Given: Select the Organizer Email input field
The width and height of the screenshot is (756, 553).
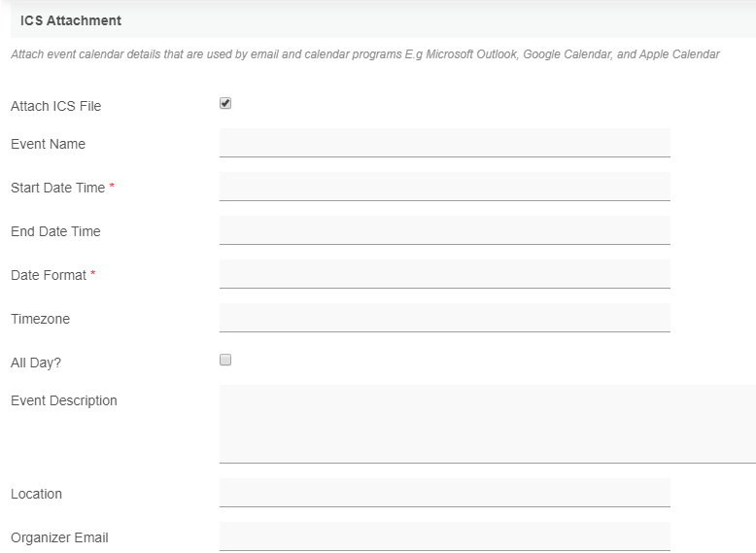Looking at the screenshot, I should point(444,536).
